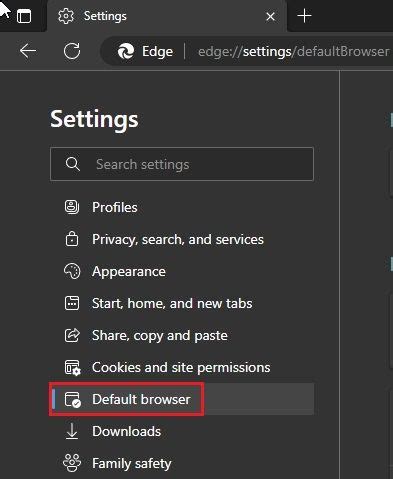
Task: Click the refresh page icon
Action: (x=72, y=51)
